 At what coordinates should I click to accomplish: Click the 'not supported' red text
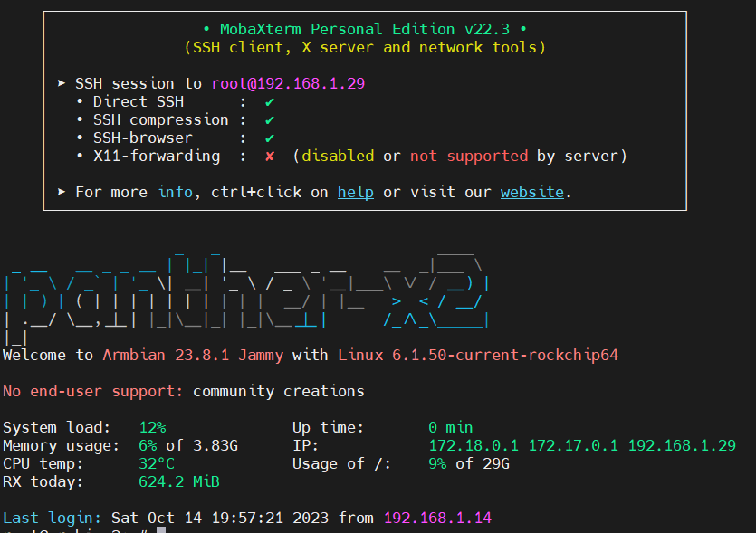tap(469, 157)
